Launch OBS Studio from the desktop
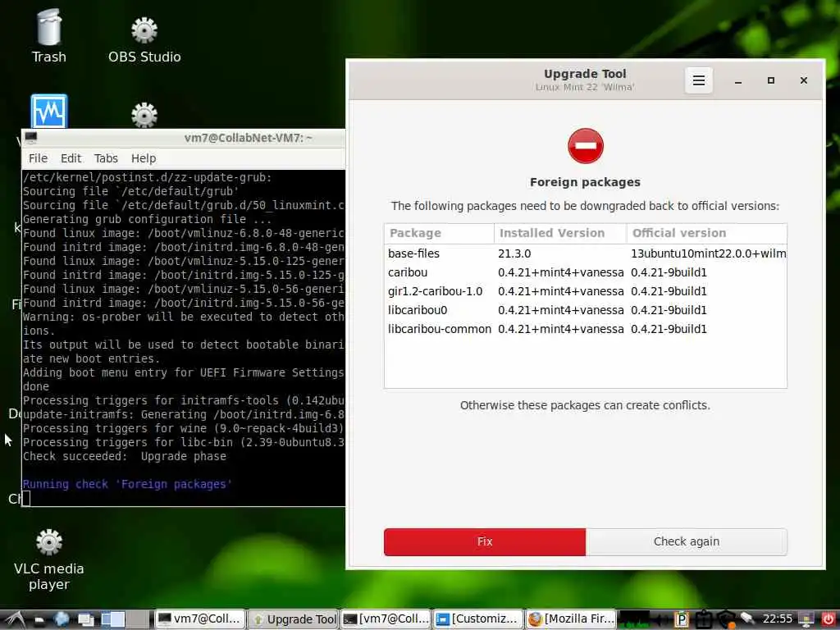 coord(144,40)
